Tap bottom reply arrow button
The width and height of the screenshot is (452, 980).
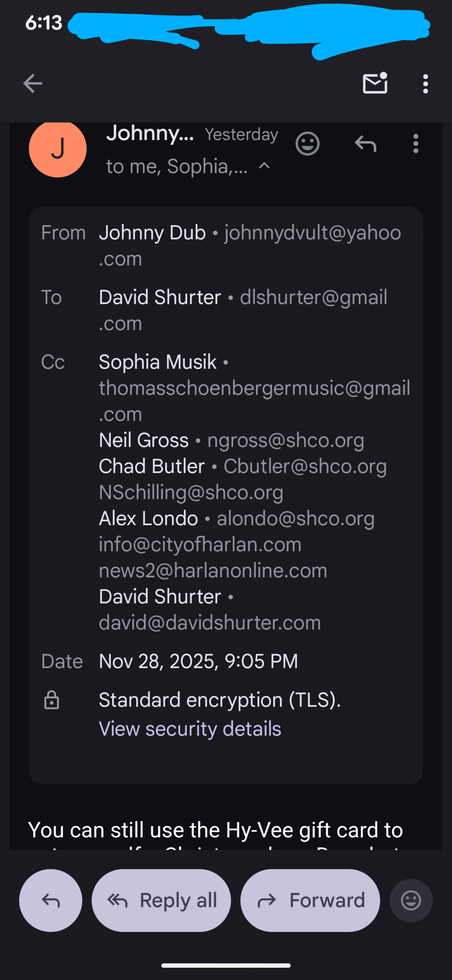click(x=50, y=900)
